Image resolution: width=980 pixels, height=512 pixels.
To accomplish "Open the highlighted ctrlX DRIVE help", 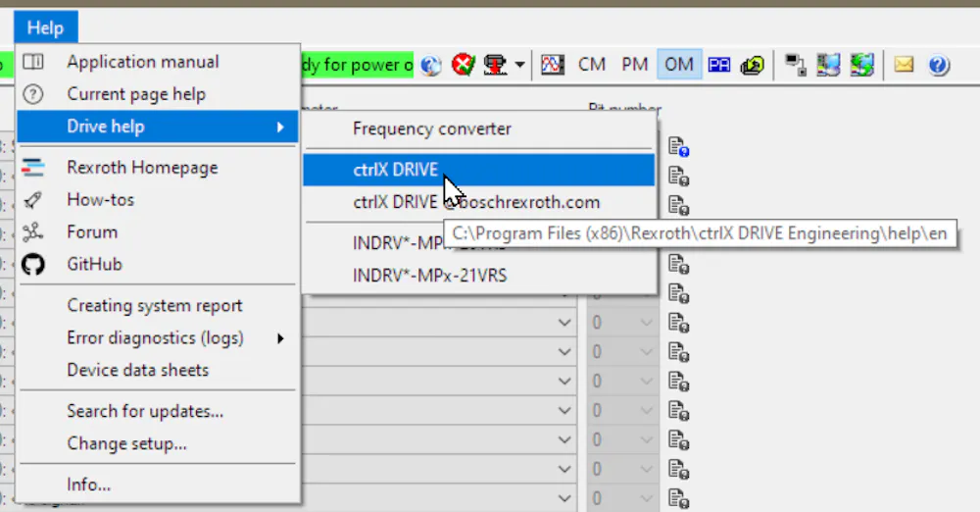I will [x=479, y=170].
